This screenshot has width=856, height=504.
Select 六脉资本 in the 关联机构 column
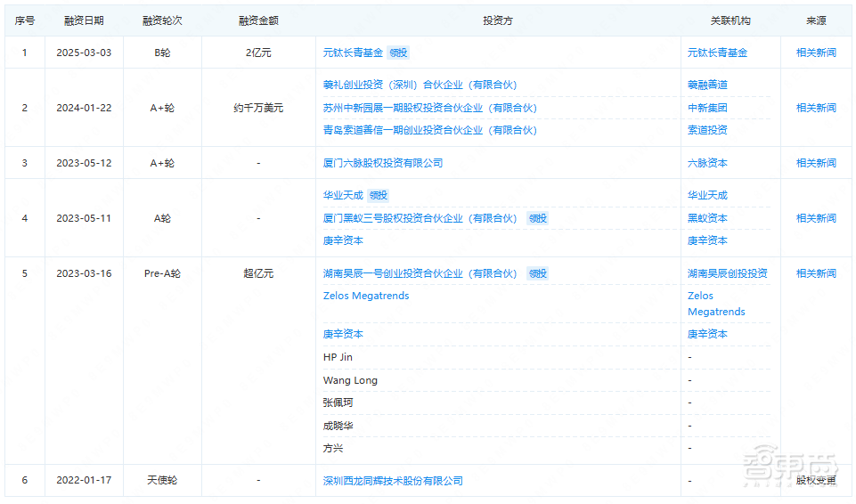[x=707, y=163]
